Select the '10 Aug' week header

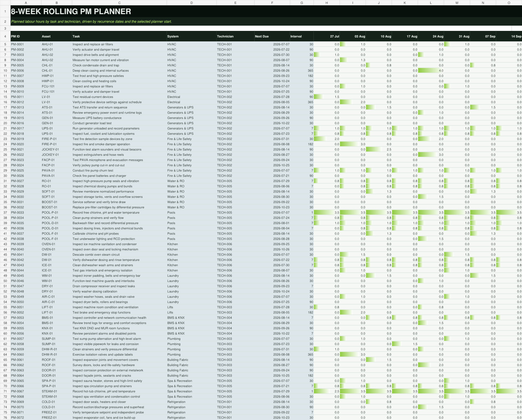[379, 36]
